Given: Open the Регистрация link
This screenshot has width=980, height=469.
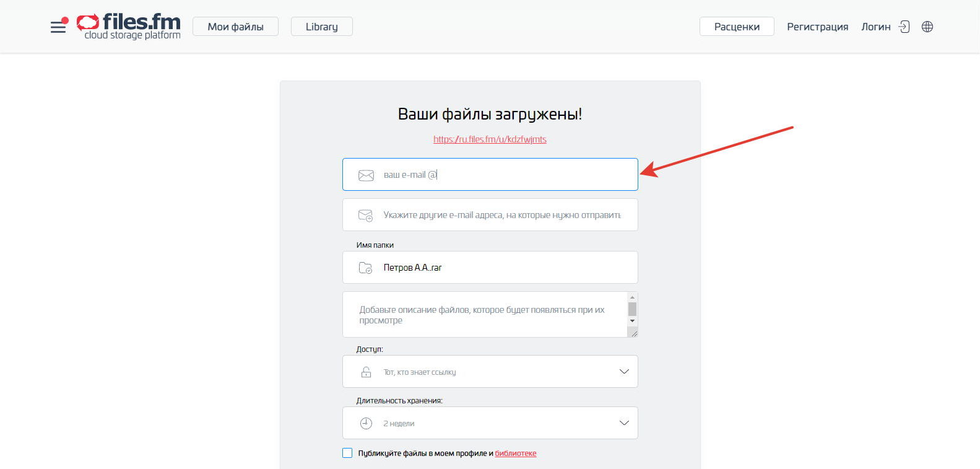Looking at the screenshot, I should (817, 27).
